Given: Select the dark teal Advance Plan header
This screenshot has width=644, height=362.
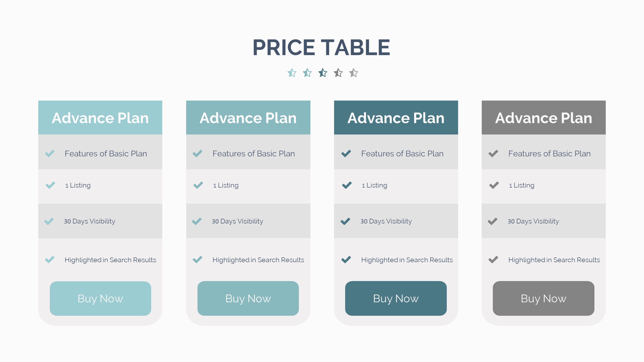Looking at the screenshot, I should click(x=396, y=118).
